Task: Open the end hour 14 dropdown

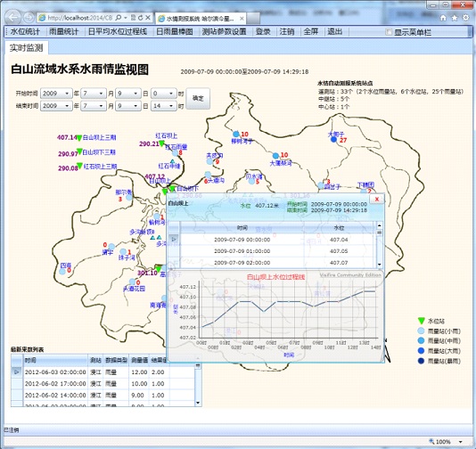Action: 164,106
